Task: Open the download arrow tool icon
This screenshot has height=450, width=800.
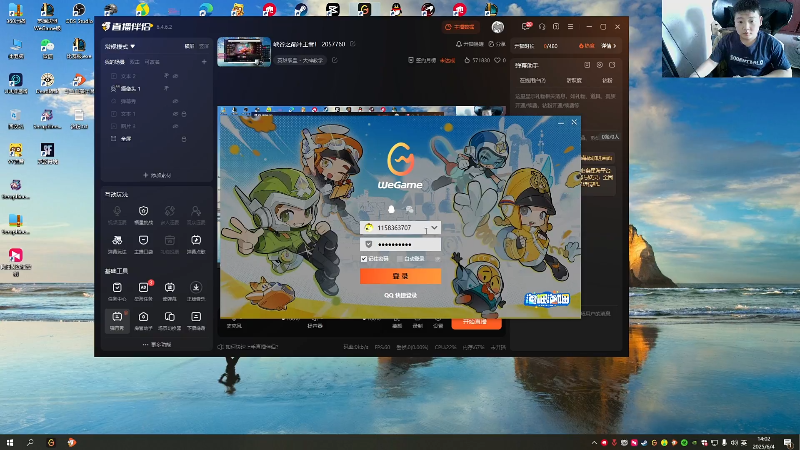Action: 196,291
